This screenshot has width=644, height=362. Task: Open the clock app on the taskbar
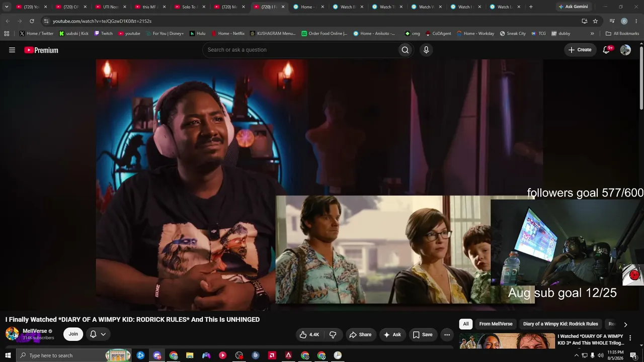tap(338, 355)
